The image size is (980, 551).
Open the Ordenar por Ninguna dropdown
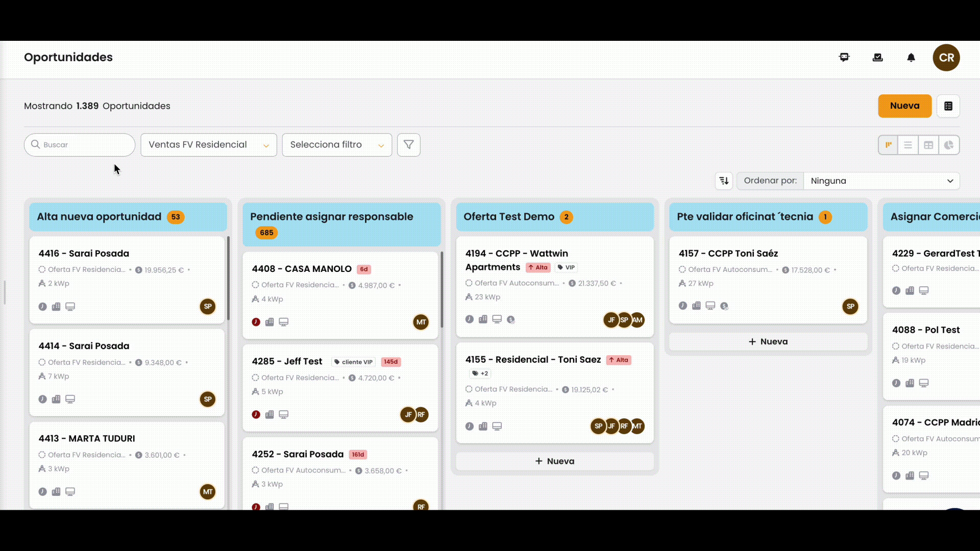[881, 181]
